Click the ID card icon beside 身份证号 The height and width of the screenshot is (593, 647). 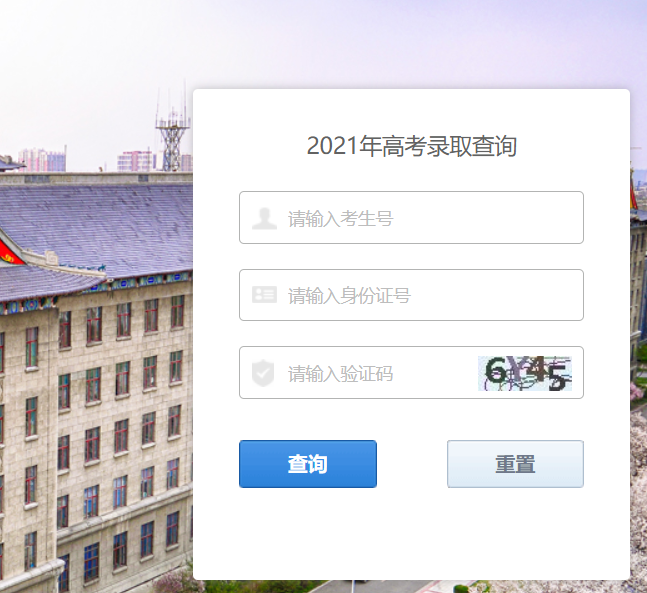coord(264,295)
